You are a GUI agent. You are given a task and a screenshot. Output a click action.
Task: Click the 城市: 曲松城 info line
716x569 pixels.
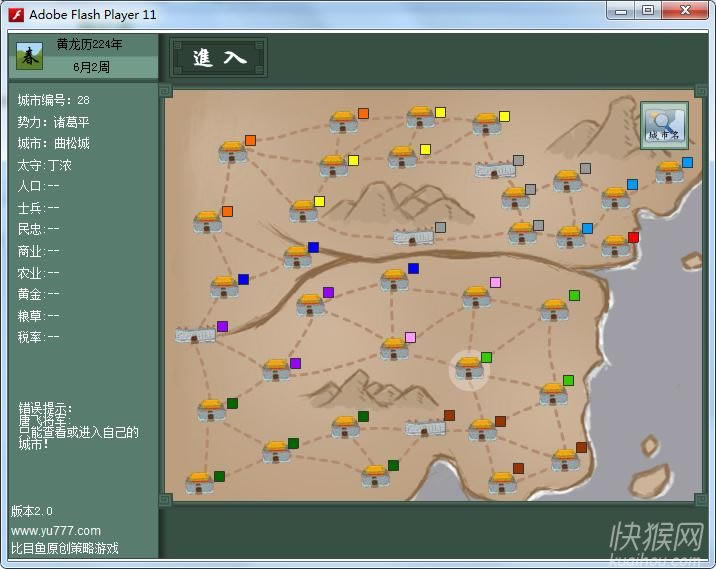55,143
